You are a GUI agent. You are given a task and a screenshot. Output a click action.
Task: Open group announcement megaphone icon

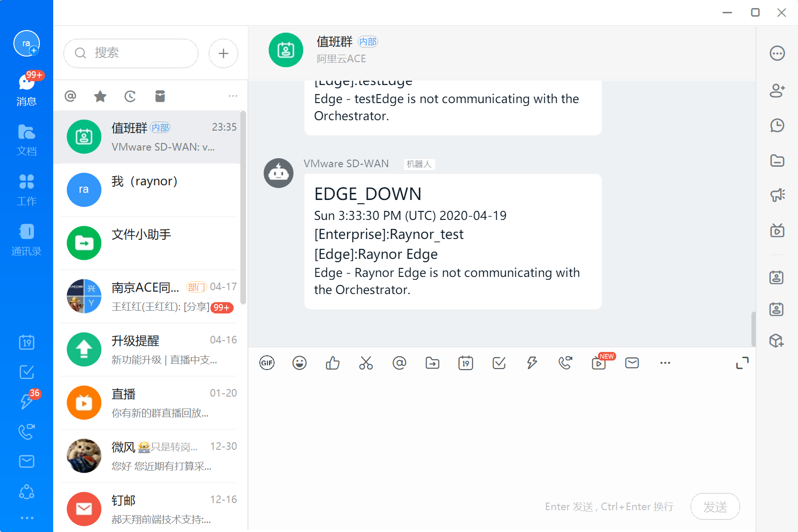tap(777, 195)
